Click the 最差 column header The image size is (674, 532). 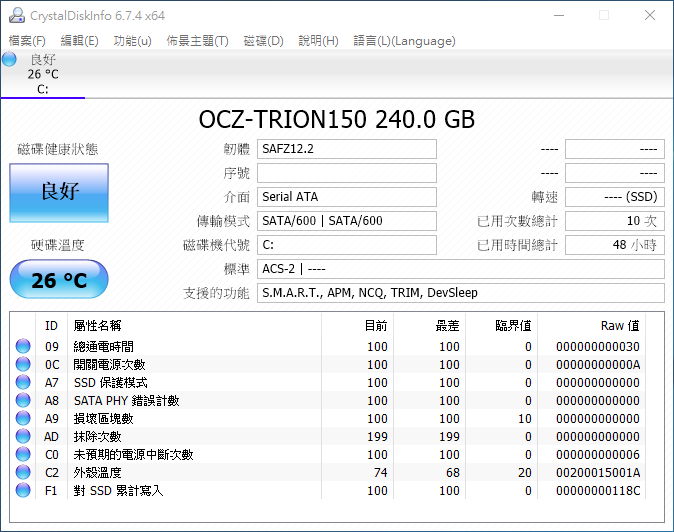click(x=430, y=326)
